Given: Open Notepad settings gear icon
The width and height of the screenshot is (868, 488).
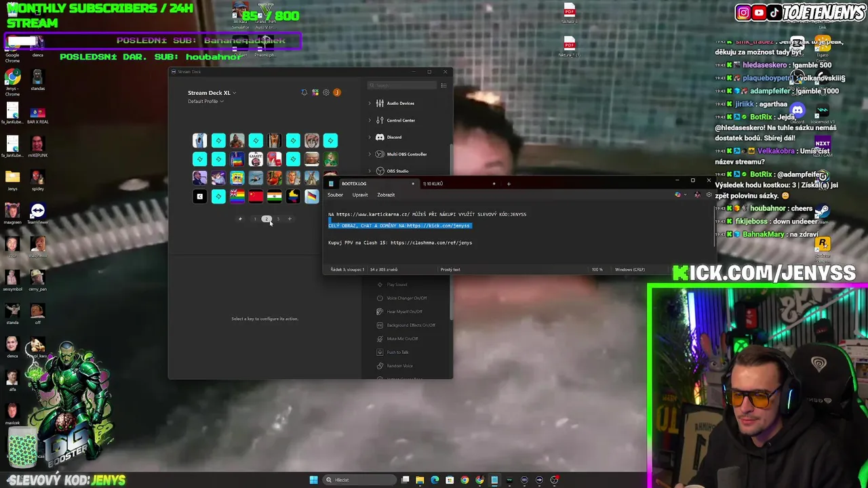Looking at the screenshot, I should (709, 195).
